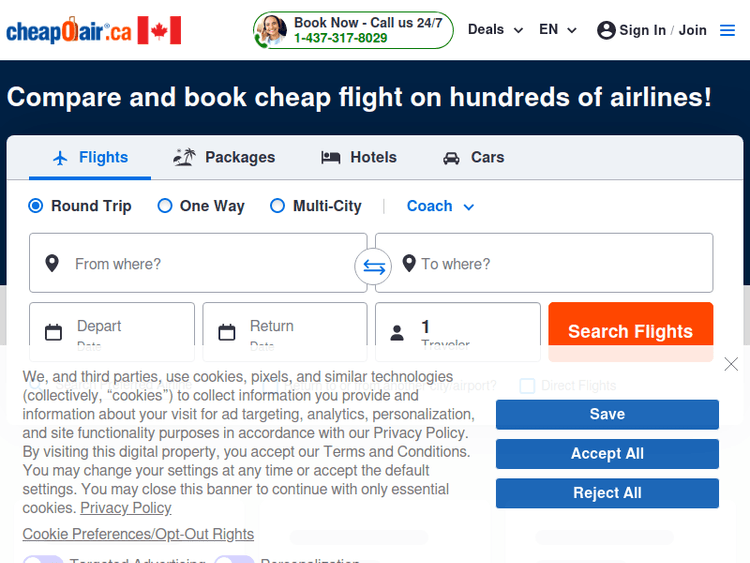Expand the EN language selector
This screenshot has height=563, width=750.
(558, 30)
